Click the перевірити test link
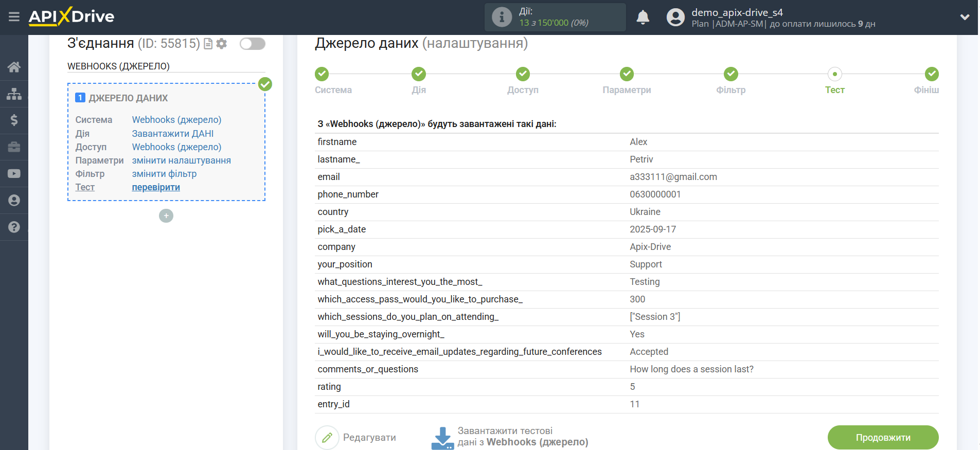Screen dimensions: 980x450 (x=156, y=187)
